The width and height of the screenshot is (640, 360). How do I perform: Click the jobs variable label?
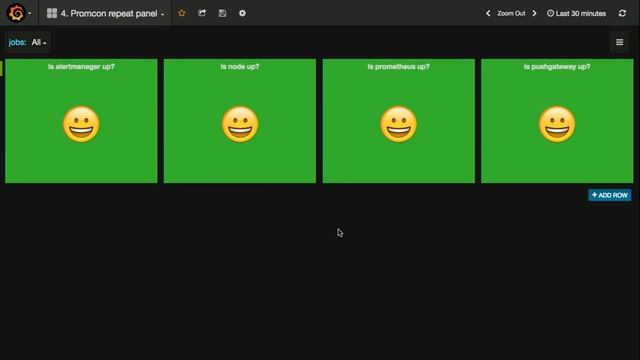click(x=17, y=42)
